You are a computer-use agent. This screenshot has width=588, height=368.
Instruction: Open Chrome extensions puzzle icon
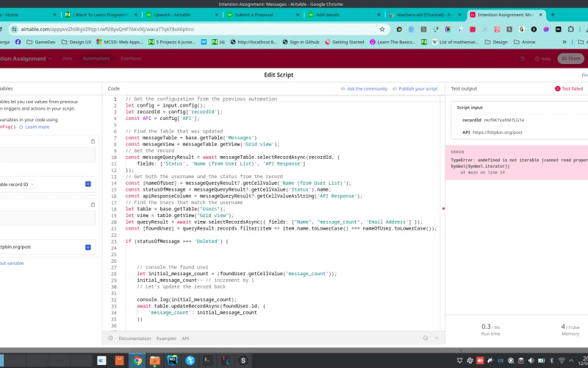tap(571, 29)
